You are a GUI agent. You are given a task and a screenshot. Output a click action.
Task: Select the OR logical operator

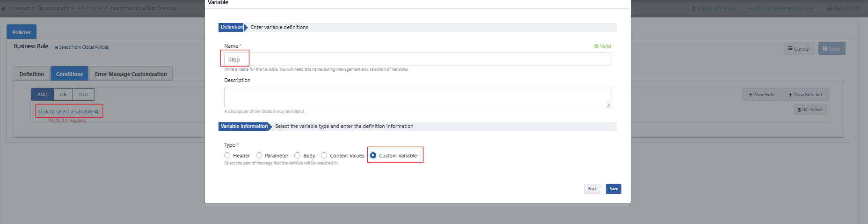63,95
